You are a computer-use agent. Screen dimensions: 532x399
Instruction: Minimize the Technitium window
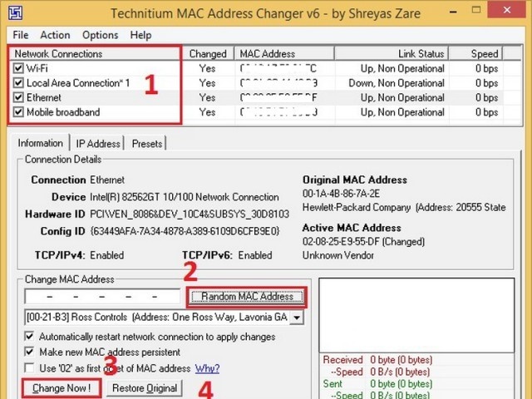453,11
